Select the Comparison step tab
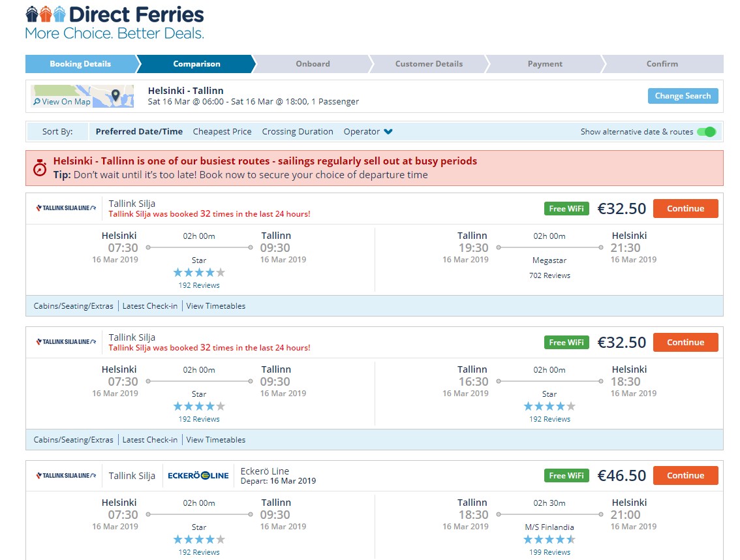Viewport: 740px width, 560px height. pyautogui.click(x=196, y=64)
